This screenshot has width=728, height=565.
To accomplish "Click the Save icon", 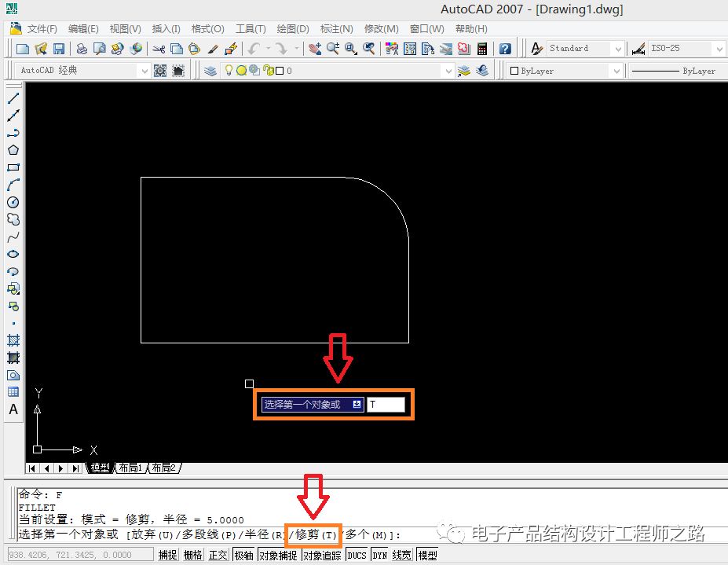I will pyautogui.click(x=58, y=48).
